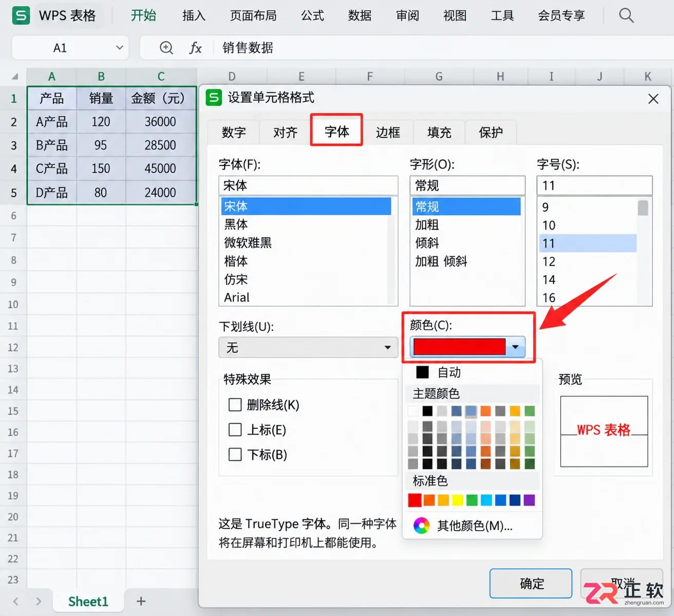Screen dimensions: 674x616
Task: Pick the yellow standard color swatch
Action: 458,500
